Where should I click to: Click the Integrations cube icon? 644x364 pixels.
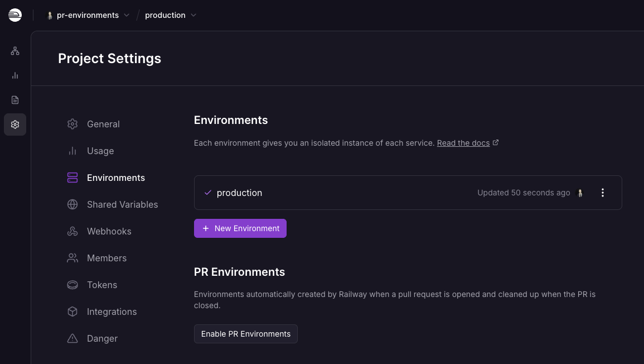pyautogui.click(x=72, y=312)
